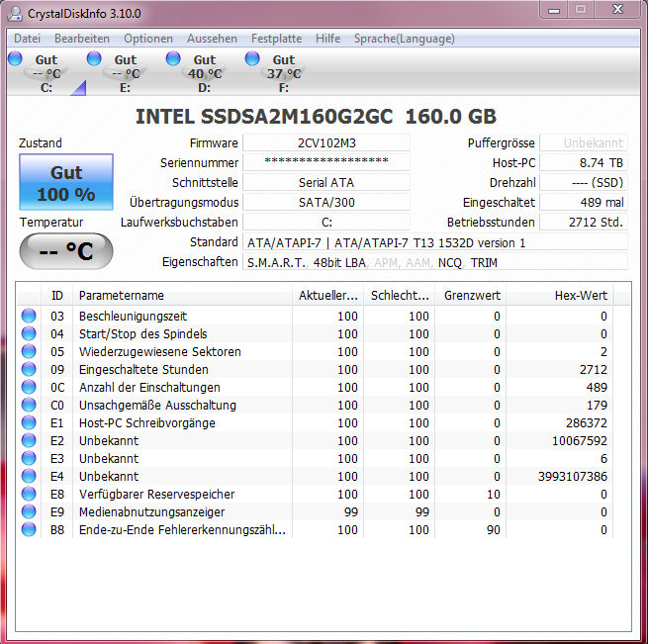Viewport: 648px width, 644px height.
Task: Open the Bearbeiten menu
Action: click(82, 39)
